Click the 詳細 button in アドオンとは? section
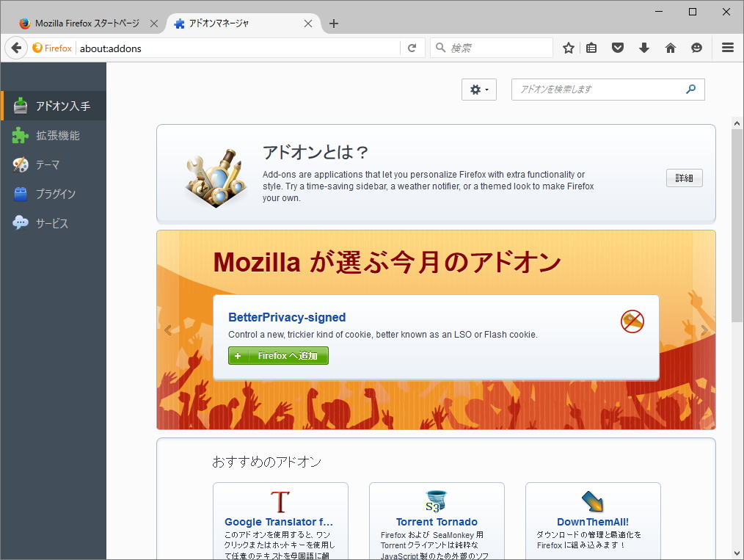Viewport: 744px width, 560px height. 684,178
